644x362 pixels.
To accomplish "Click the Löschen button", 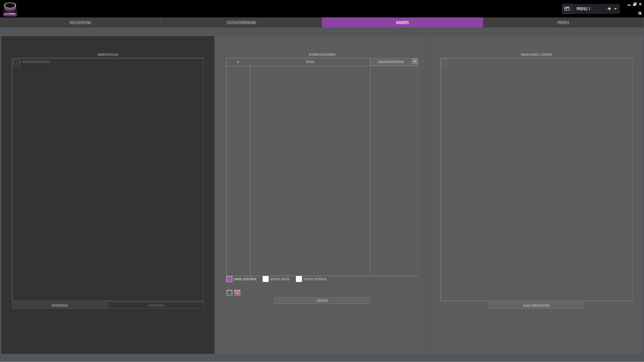I will point(322,300).
